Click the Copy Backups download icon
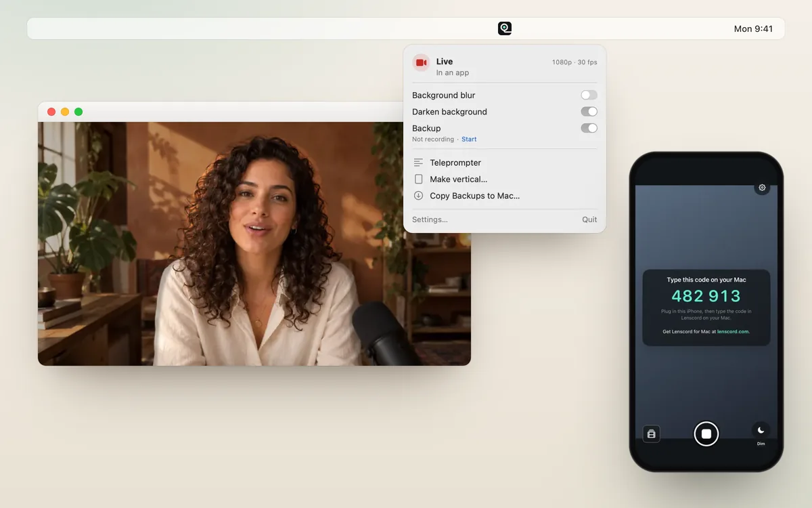 tap(418, 196)
